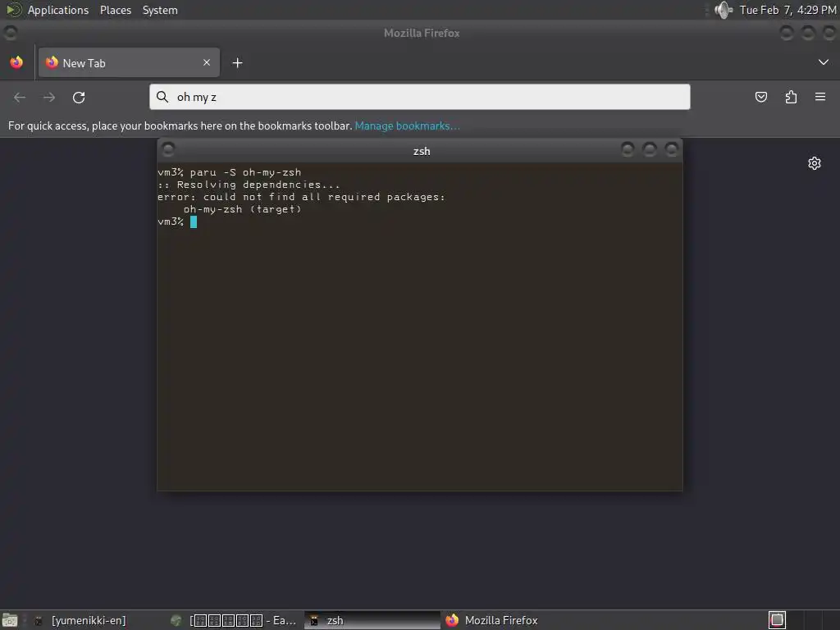Open the Places menu
The image size is (840, 630).
115,10
